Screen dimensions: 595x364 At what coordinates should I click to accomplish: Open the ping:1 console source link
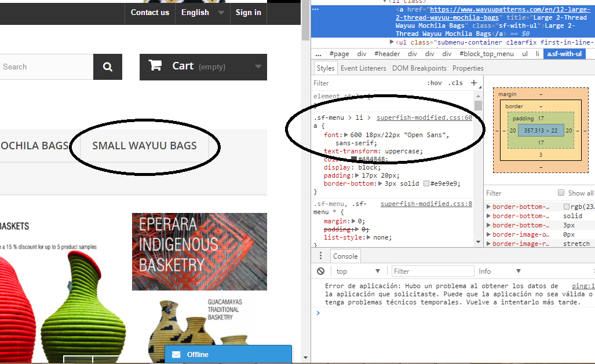coord(583,286)
